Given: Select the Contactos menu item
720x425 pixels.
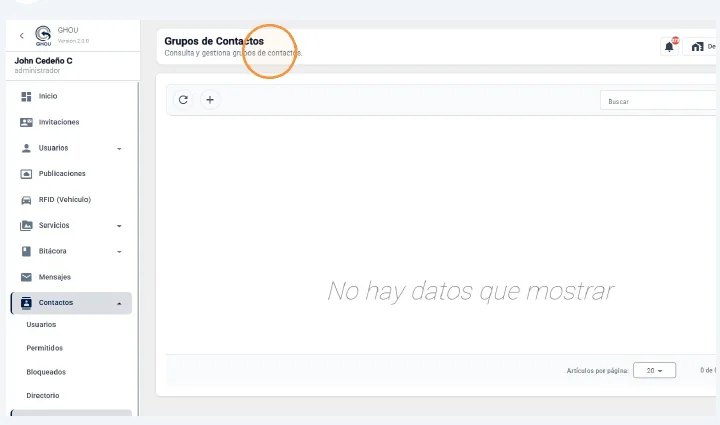Looking at the screenshot, I should pyautogui.click(x=71, y=303).
